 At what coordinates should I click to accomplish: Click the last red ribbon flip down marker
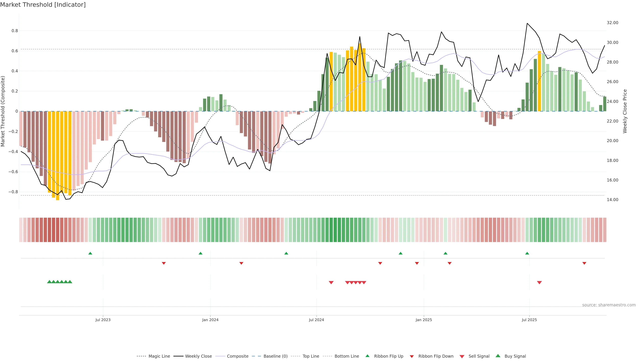tap(584, 263)
